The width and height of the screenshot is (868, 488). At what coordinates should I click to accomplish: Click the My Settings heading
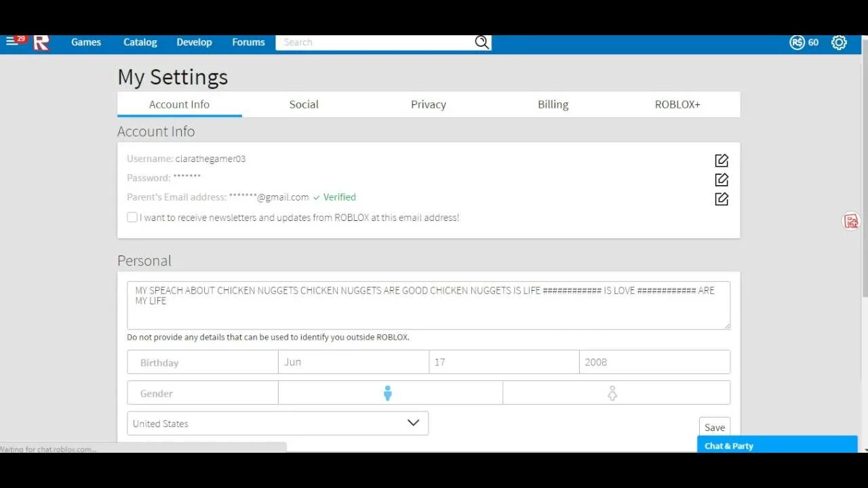(x=172, y=77)
